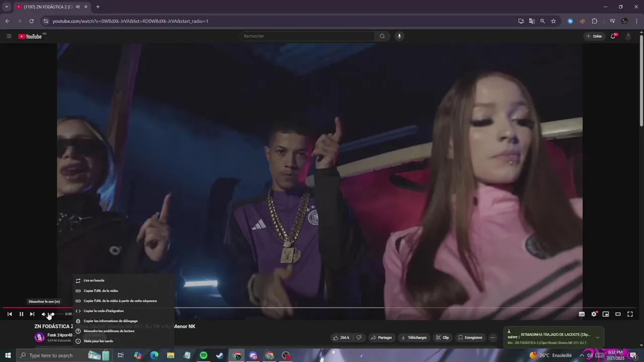Image resolution: width=644 pixels, height=362 pixels.
Task: Dislike the video
Action: 359,337
